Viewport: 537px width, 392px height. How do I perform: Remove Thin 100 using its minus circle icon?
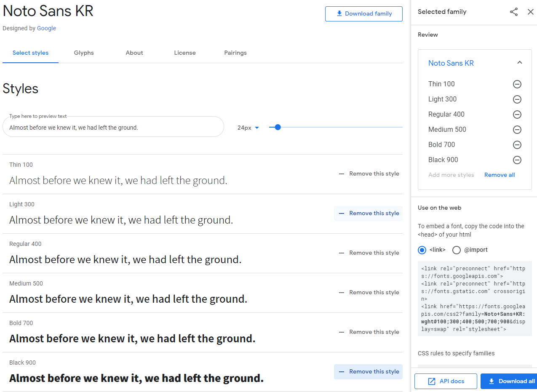pyautogui.click(x=517, y=84)
